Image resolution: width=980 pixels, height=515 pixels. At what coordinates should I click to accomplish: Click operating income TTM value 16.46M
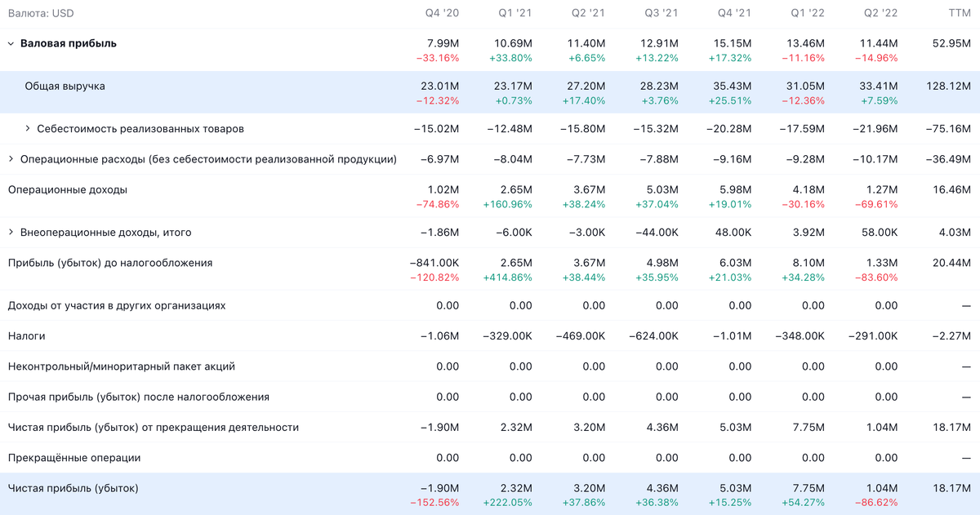951,189
